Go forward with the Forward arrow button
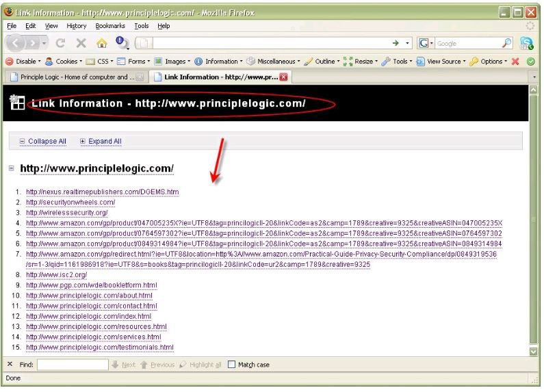 click(x=33, y=43)
